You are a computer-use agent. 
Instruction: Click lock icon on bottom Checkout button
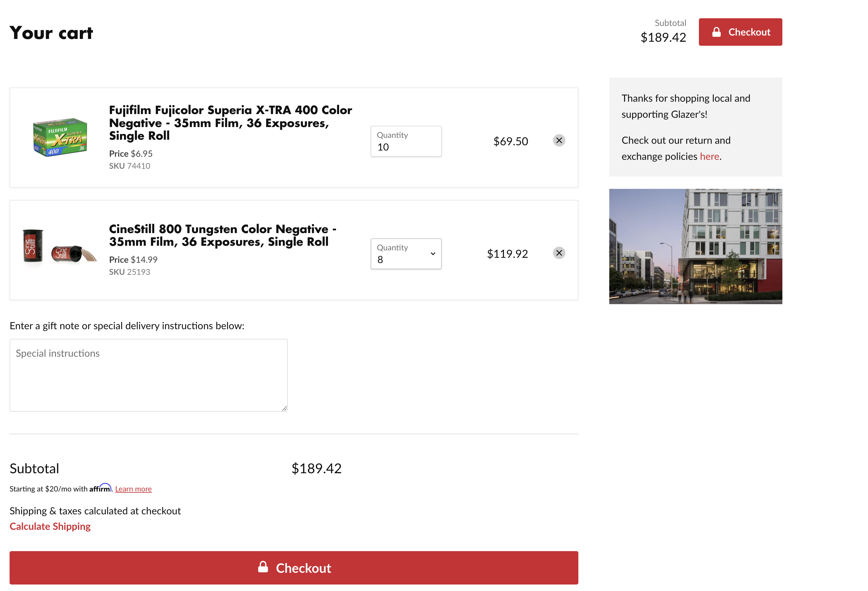pos(263,567)
